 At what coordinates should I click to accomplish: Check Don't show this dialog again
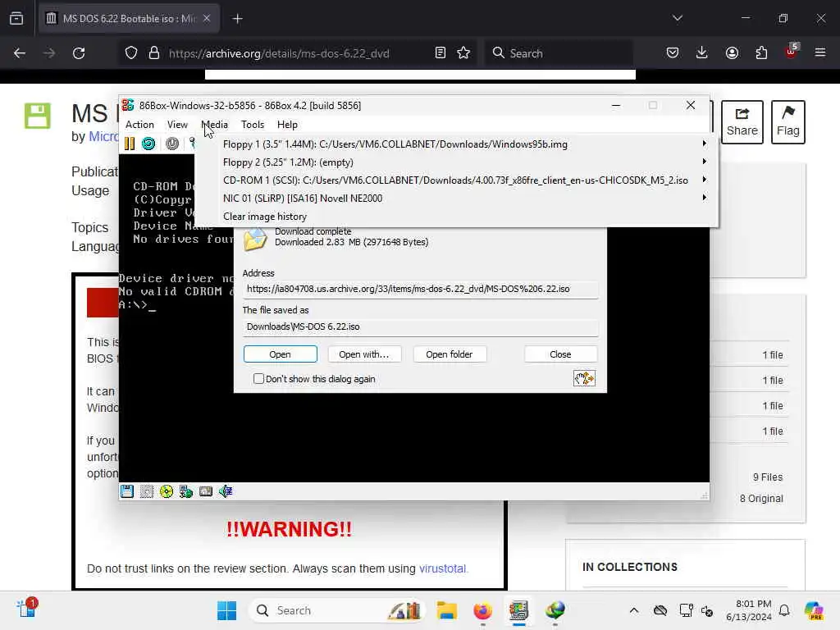(x=258, y=379)
